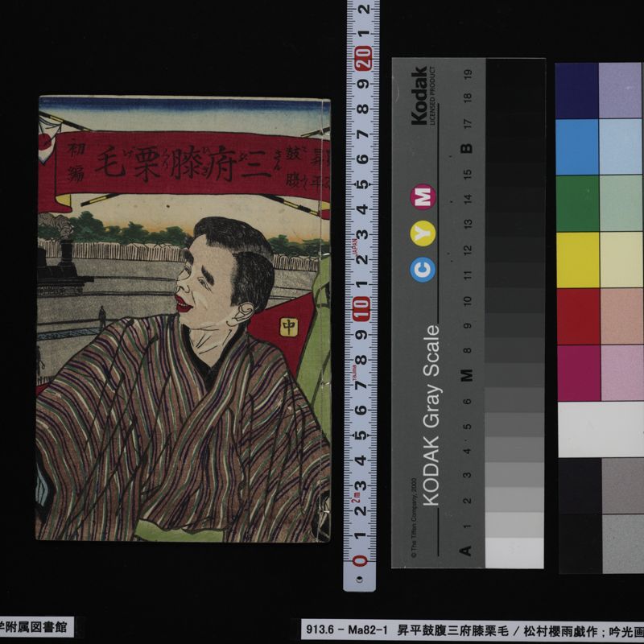Image resolution: width=644 pixels, height=644 pixels.
Task: Click the letter B on gray scale
Action: [x=465, y=147]
